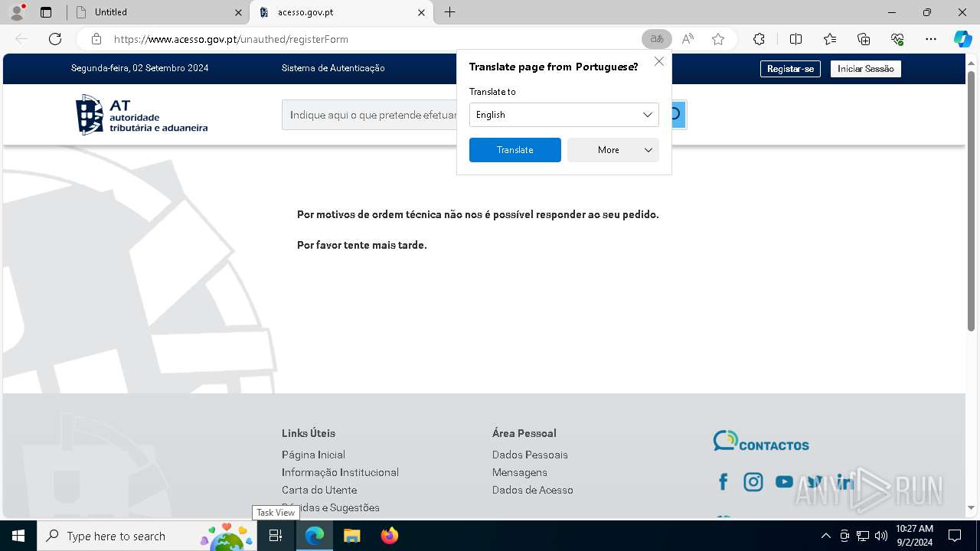Click the Edge taskbar icon
Screen dimensions: 980x551
click(315, 536)
